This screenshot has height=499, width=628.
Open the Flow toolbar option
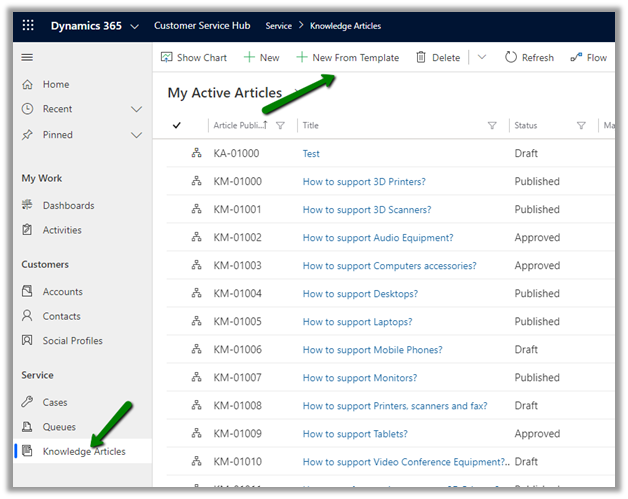pos(588,58)
